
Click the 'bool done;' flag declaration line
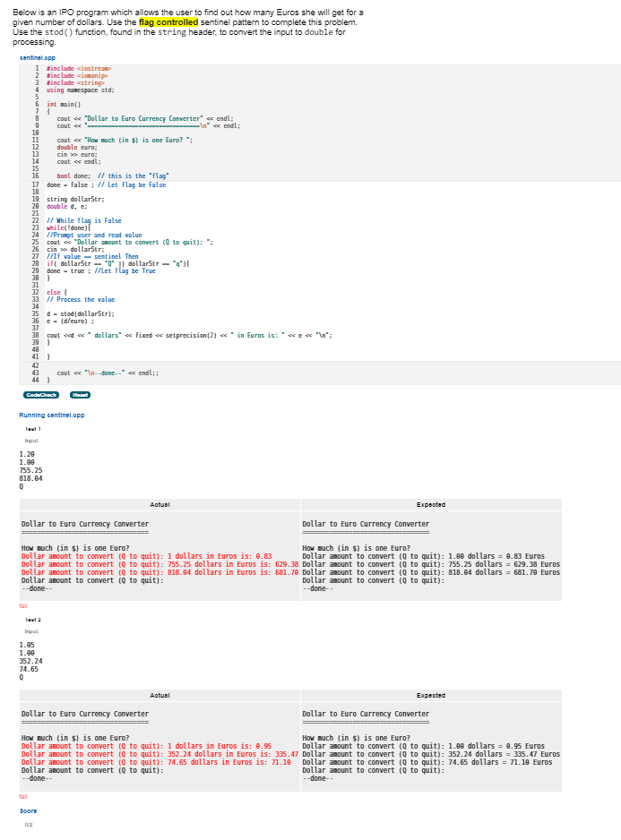(x=113, y=176)
